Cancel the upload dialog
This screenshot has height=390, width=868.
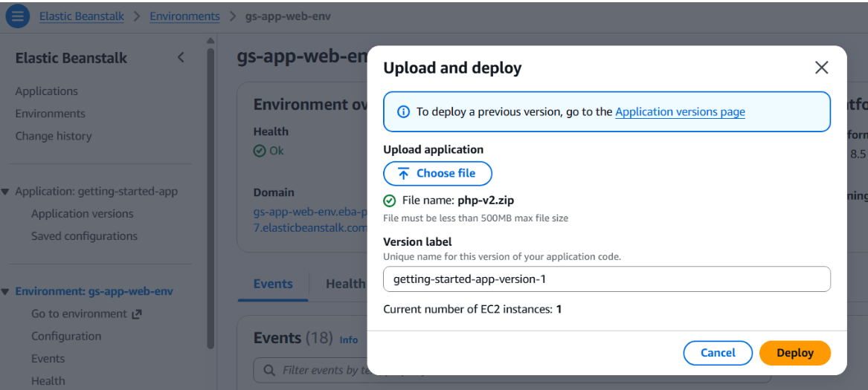coord(717,353)
